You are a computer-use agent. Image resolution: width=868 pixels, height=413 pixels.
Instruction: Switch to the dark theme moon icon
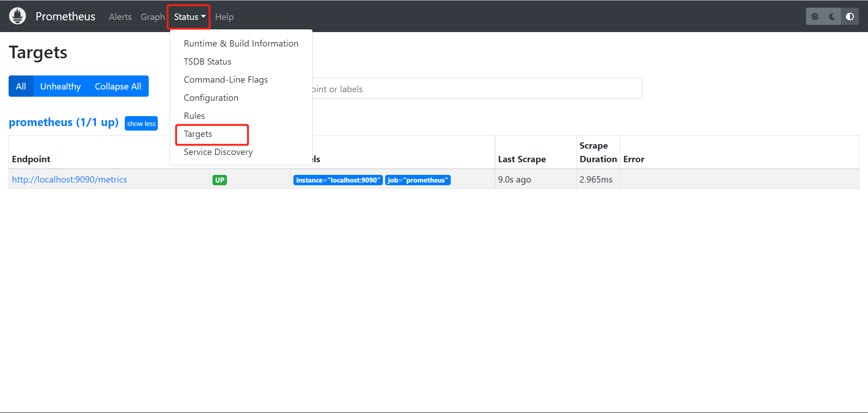coord(832,17)
